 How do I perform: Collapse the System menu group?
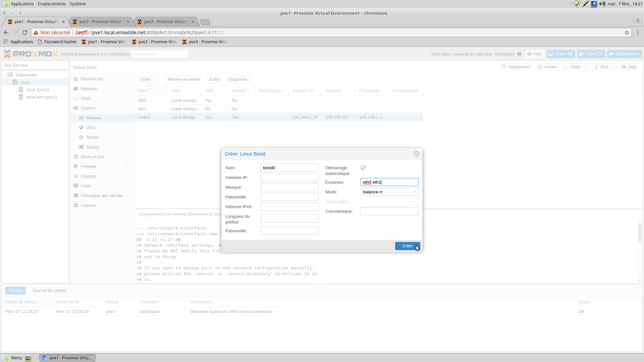(x=127, y=108)
